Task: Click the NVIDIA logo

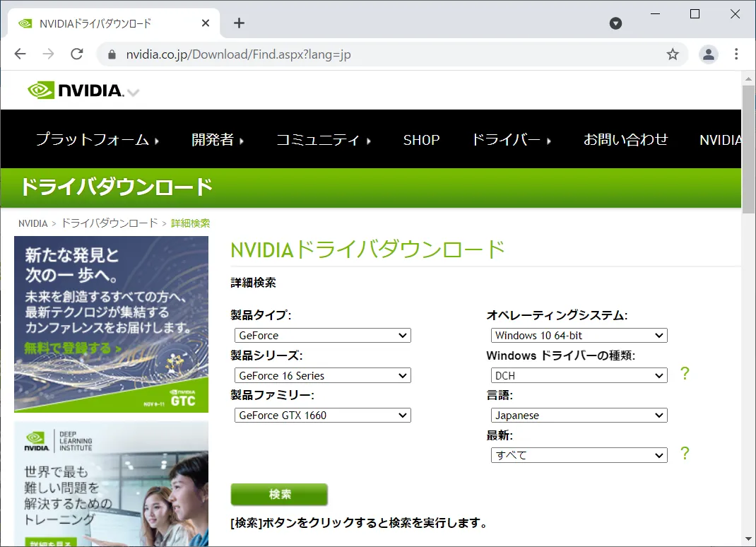Action: point(76,90)
